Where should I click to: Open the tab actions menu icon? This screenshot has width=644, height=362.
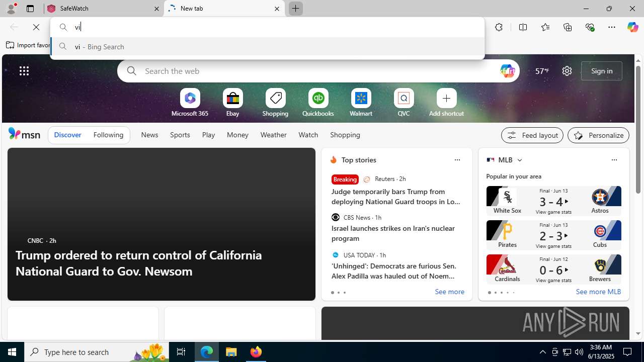tap(30, 9)
